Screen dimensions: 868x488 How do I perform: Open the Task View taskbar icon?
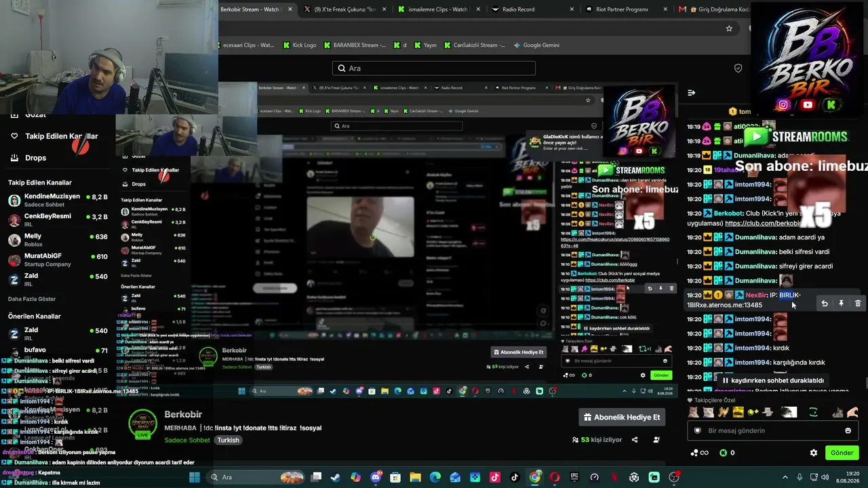tap(316, 477)
